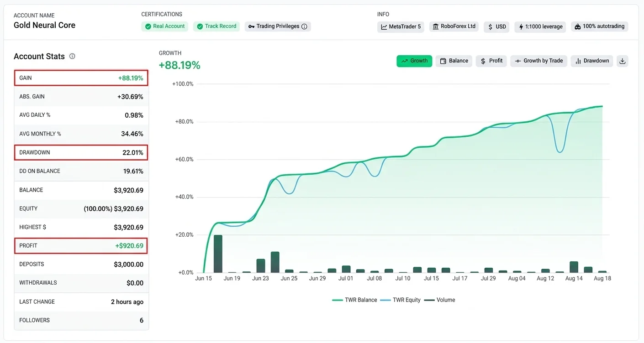
Task: Click the volume bar above Aug 14
Action: click(574, 267)
